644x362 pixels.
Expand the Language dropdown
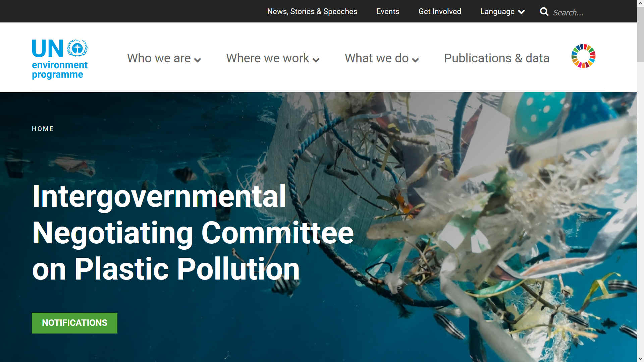point(502,12)
